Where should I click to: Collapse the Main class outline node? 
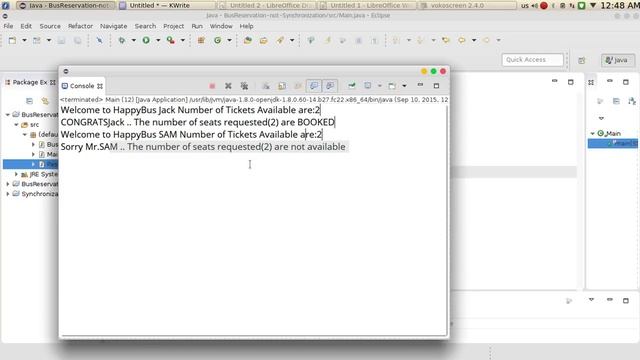593,133
